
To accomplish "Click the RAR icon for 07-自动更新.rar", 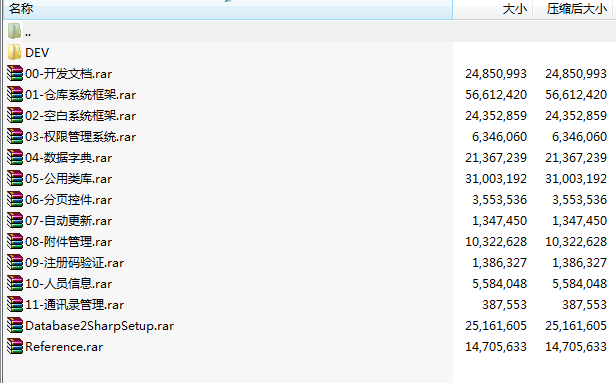I will 15,220.
